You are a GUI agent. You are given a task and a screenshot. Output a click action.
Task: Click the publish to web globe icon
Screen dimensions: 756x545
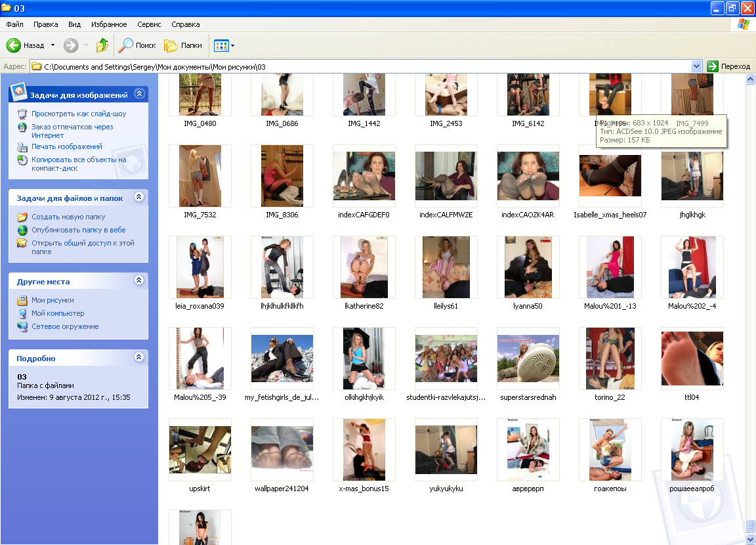point(22,230)
